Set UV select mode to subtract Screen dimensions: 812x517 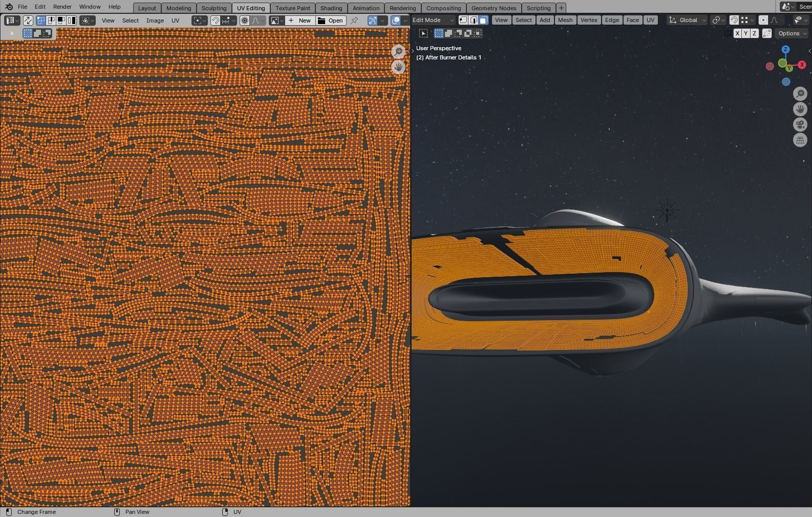tap(47, 33)
